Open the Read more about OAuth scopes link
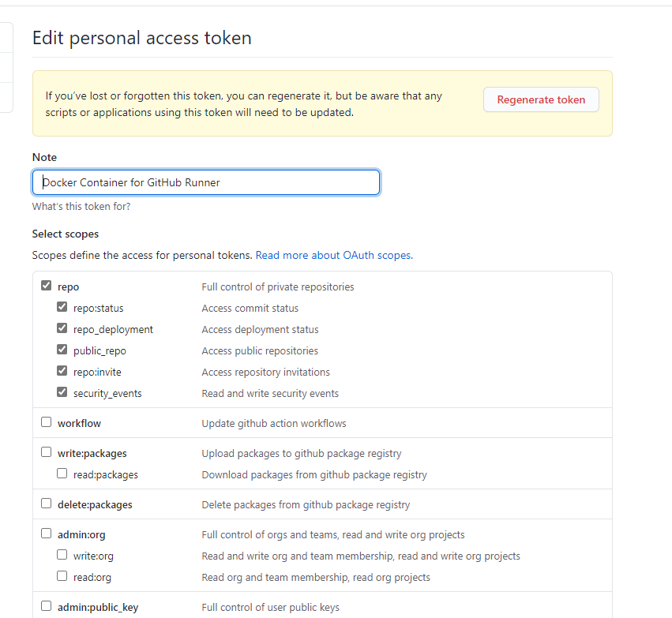The height and width of the screenshot is (618, 672). click(x=332, y=256)
